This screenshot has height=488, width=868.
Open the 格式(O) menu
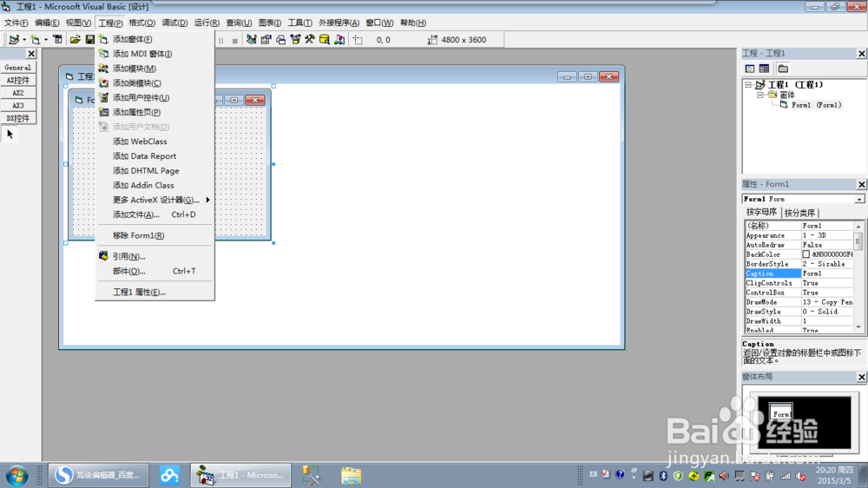click(x=141, y=23)
